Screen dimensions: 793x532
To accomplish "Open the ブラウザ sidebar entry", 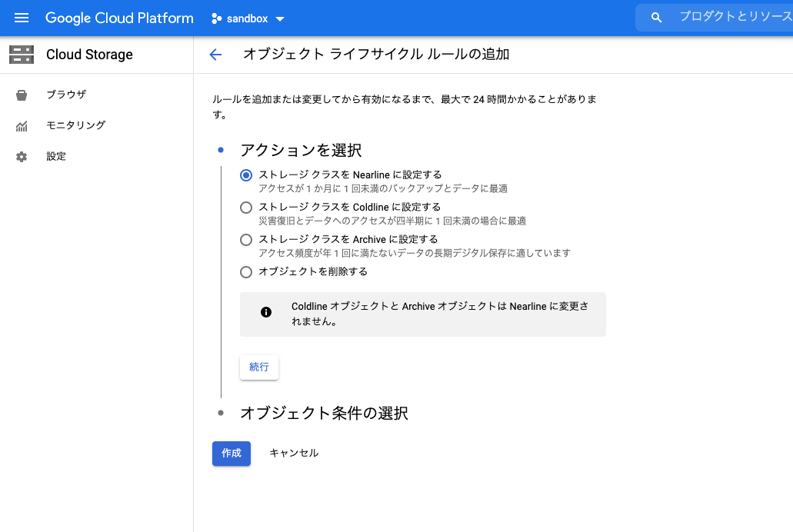I will click(x=66, y=95).
